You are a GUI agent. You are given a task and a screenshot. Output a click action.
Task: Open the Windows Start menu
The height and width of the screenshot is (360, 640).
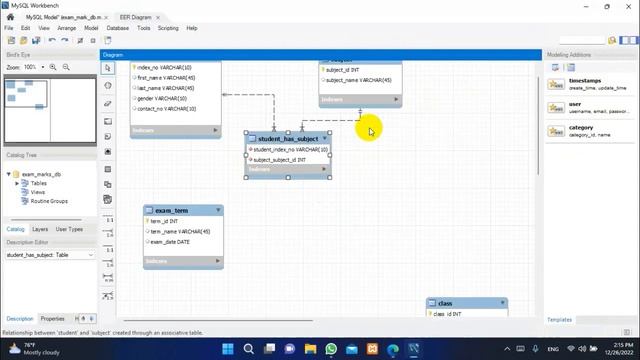coord(228,349)
